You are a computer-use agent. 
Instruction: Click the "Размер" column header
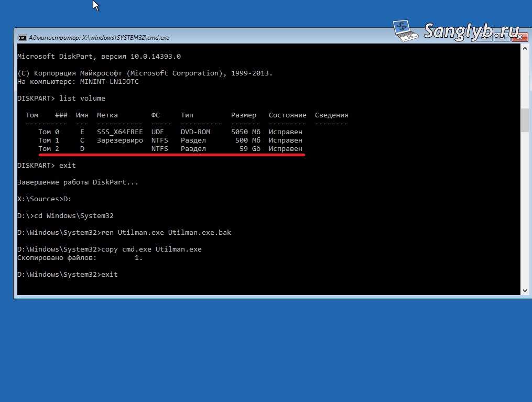pyautogui.click(x=244, y=115)
